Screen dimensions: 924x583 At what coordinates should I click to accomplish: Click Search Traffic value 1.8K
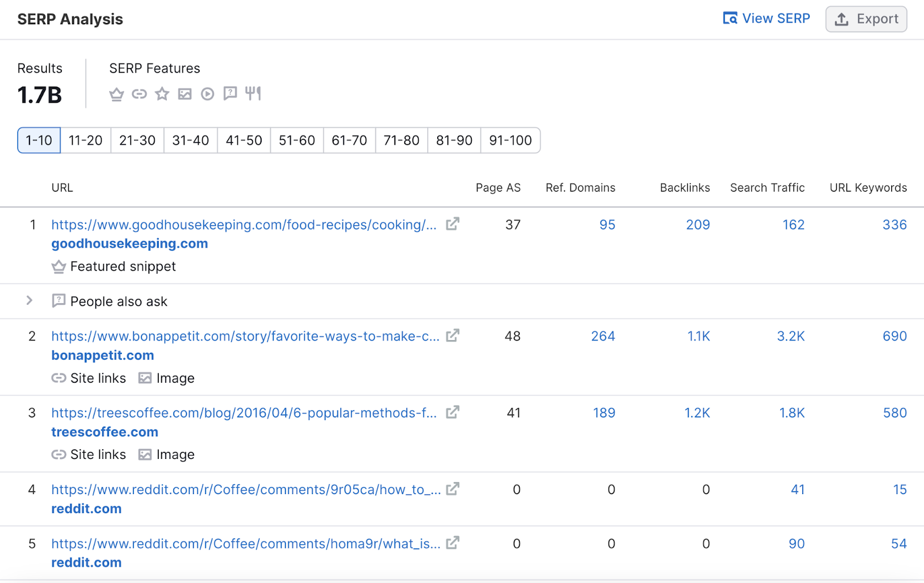[792, 413]
